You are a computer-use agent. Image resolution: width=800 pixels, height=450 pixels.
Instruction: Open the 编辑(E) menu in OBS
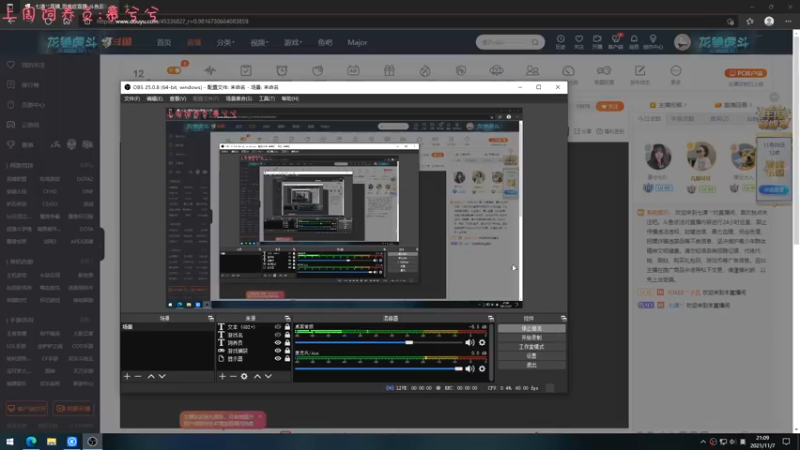pyautogui.click(x=154, y=98)
